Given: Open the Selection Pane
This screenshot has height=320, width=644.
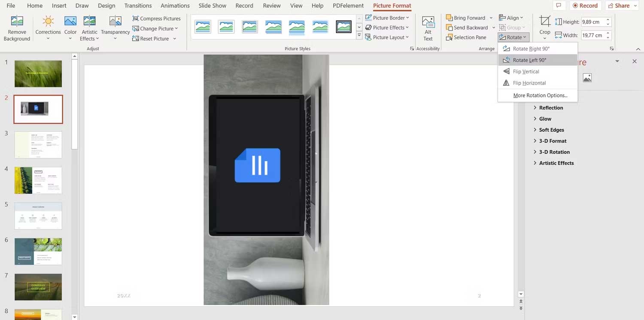Looking at the screenshot, I should pyautogui.click(x=466, y=37).
